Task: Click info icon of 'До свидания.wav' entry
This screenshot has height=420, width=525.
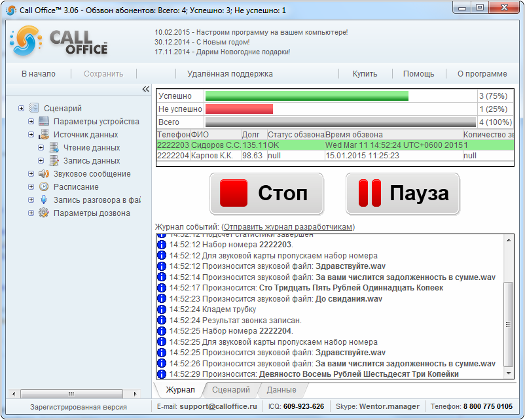Action: point(162,298)
